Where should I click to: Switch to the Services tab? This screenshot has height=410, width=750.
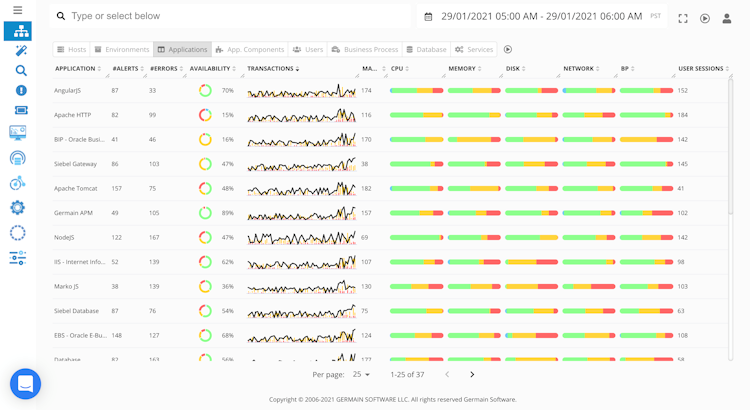474,49
